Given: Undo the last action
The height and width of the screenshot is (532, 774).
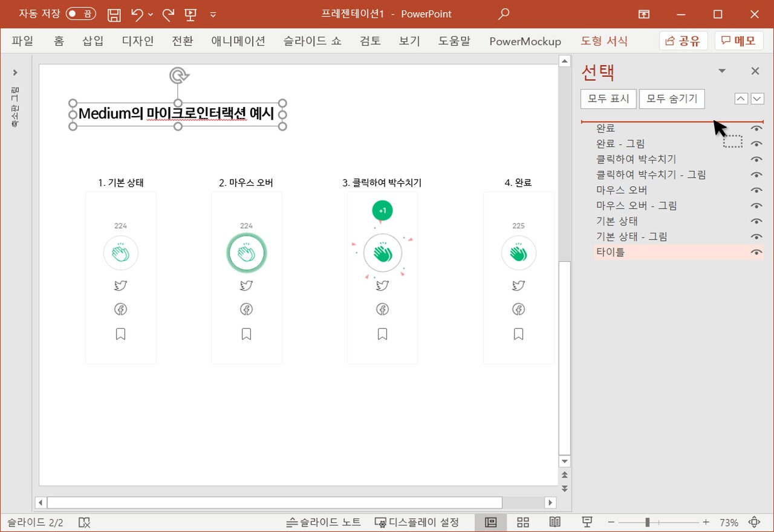Looking at the screenshot, I should pos(137,14).
